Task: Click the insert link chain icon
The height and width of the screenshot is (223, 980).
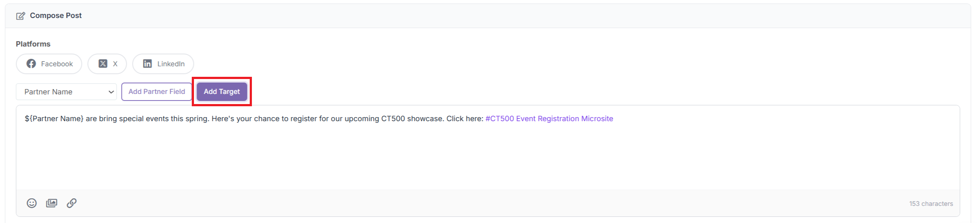Action: (72, 203)
